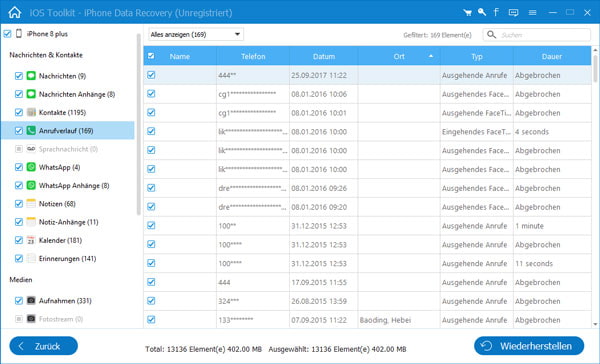Uncheck the Kontakte (1195) checkbox
The width and height of the screenshot is (600, 364).
[x=19, y=113]
